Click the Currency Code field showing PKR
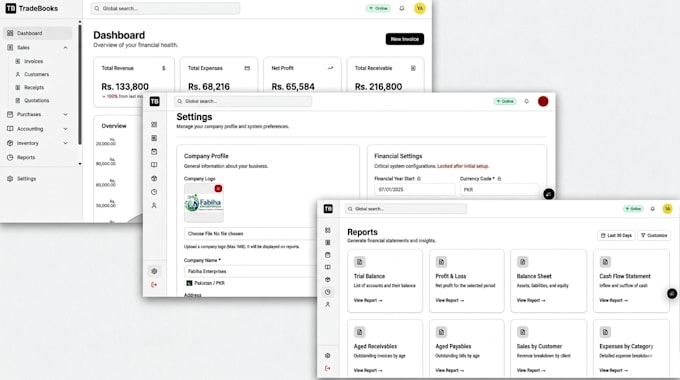Image resolution: width=680 pixels, height=380 pixels. [x=499, y=190]
